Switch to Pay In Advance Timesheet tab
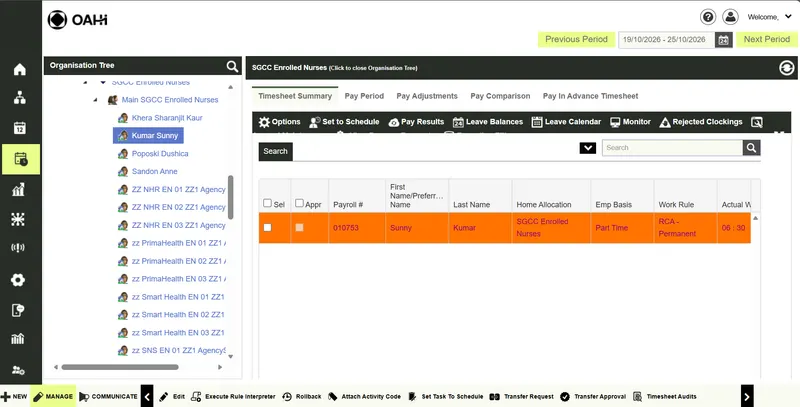Image resolution: width=800 pixels, height=407 pixels. click(590, 96)
